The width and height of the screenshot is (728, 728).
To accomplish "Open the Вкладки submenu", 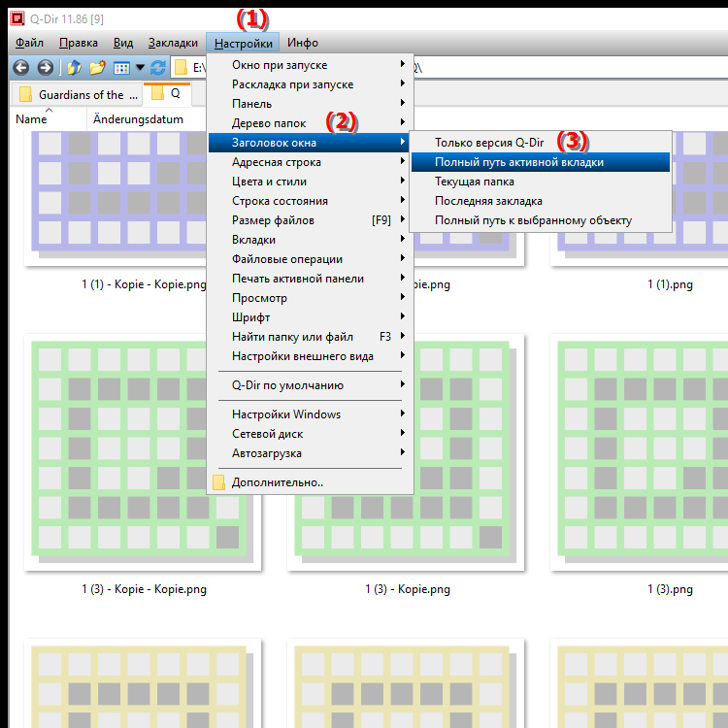I will (310, 240).
